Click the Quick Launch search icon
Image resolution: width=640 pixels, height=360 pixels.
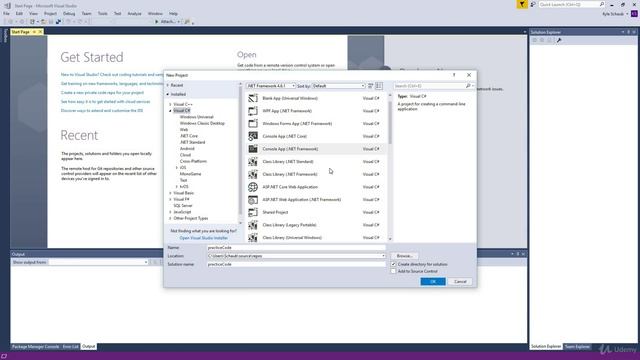click(x=602, y=4)
